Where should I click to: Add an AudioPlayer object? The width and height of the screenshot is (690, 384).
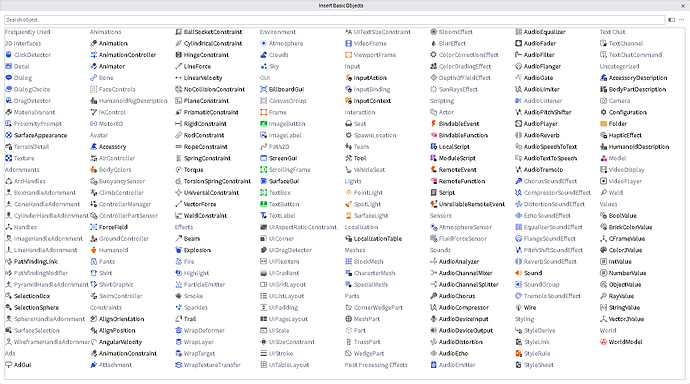(536, 124)
